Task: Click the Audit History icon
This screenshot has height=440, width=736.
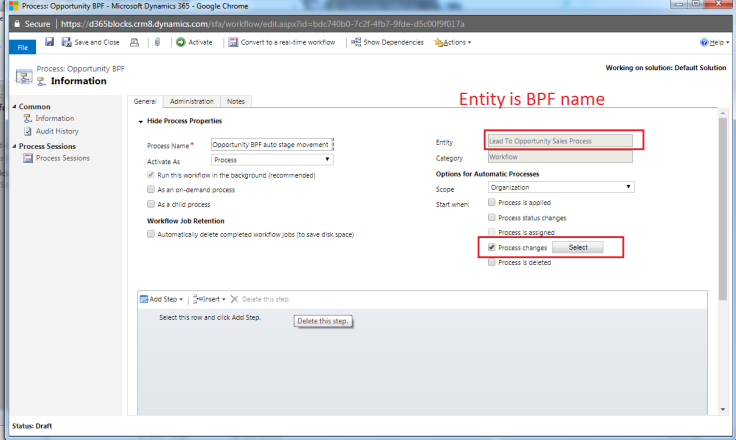Action: click(28, 131)
